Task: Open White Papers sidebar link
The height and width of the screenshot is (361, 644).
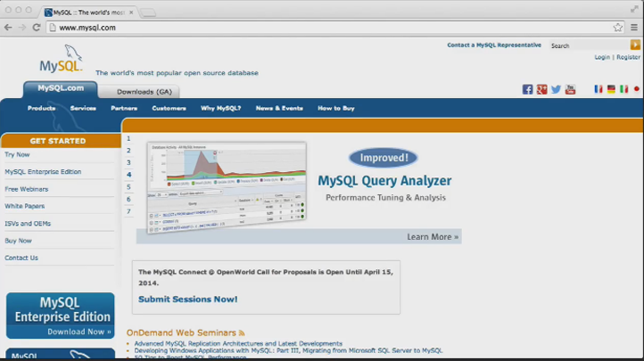Action: click(x=25, y=206)
